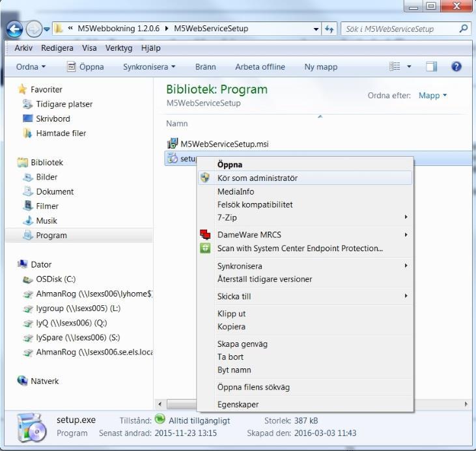Choose Kör som administratör

click(305, 178)
